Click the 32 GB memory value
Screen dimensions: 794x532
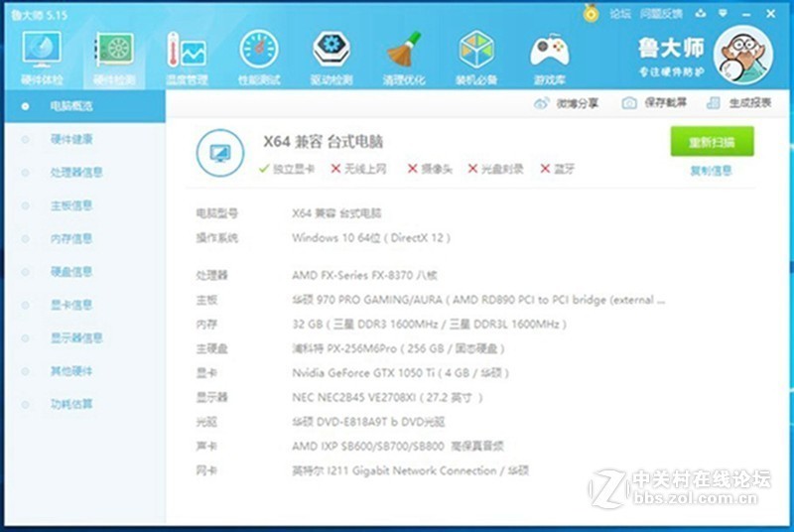point(429,325)
